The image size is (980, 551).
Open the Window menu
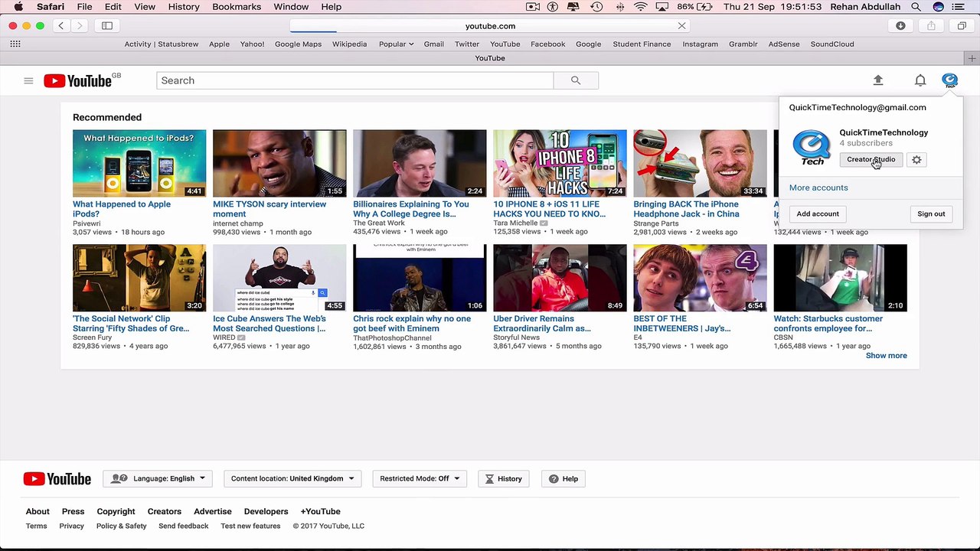click(291, 7)
